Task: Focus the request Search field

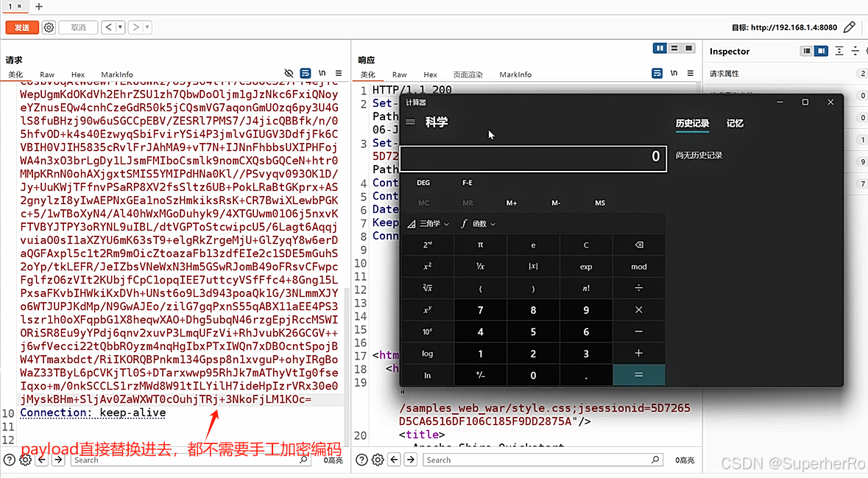Action: click(x=191, y=460)
